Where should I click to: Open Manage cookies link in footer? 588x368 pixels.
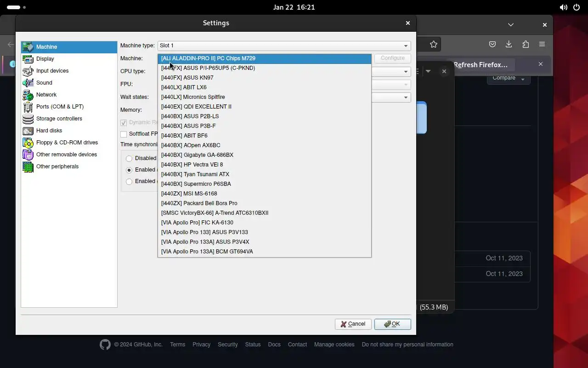click(x=334, y=345)
